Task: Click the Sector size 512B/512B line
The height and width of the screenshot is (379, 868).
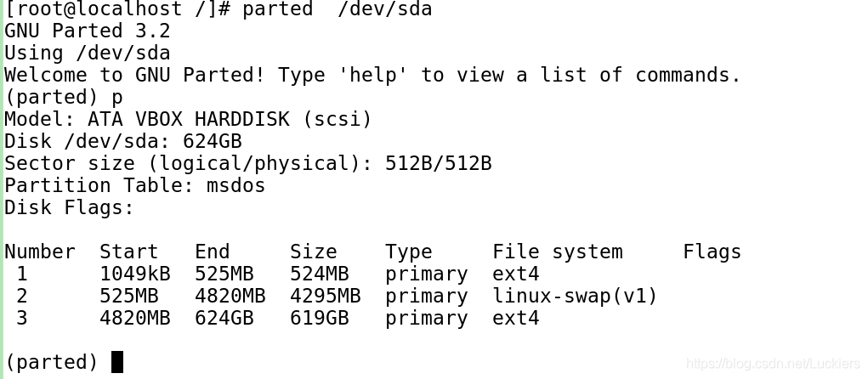Action: tap(248, 163)
